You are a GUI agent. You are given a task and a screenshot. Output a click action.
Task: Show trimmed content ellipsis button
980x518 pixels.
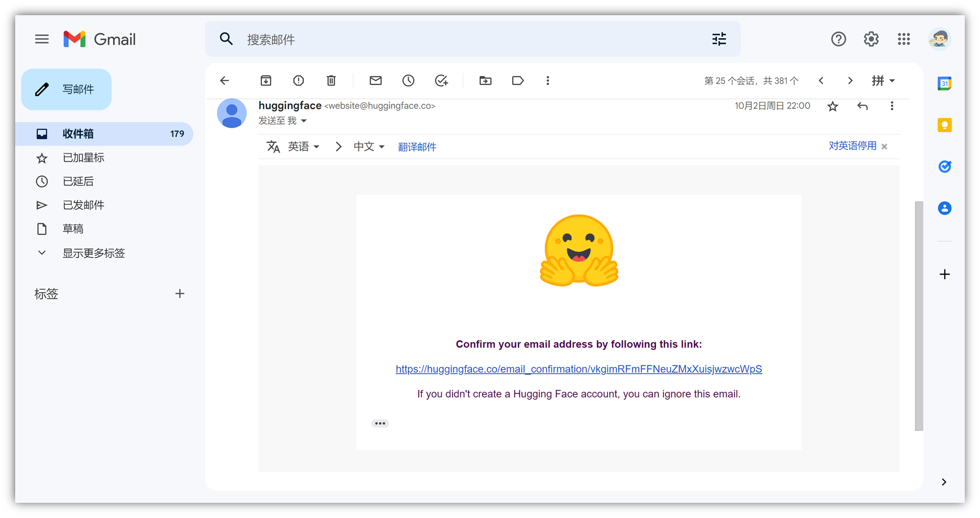(380, 423)
